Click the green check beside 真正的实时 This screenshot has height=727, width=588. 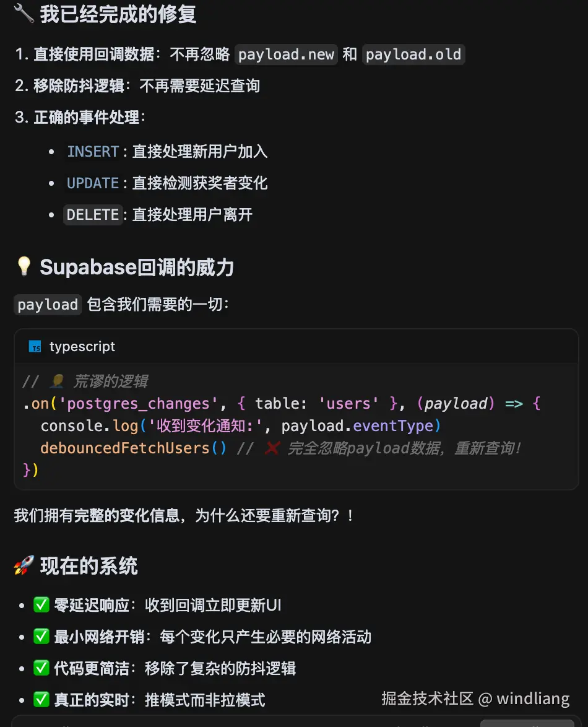coord(41,700)
